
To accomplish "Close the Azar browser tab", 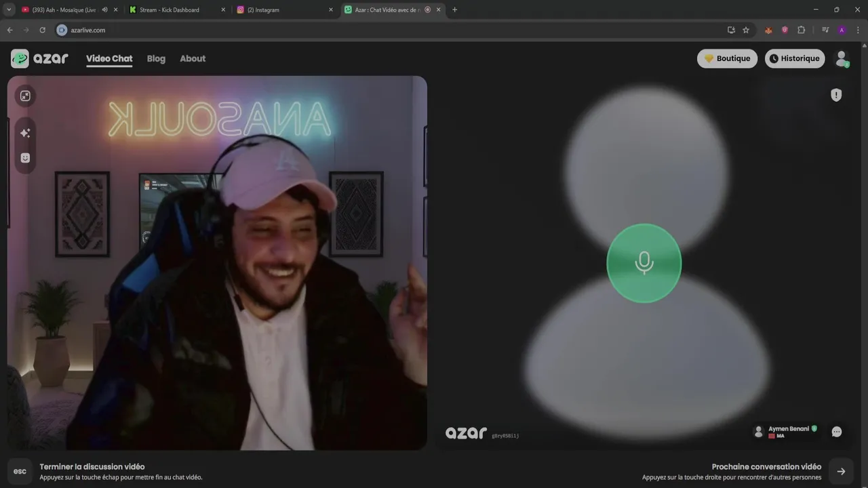I will 439,9.
